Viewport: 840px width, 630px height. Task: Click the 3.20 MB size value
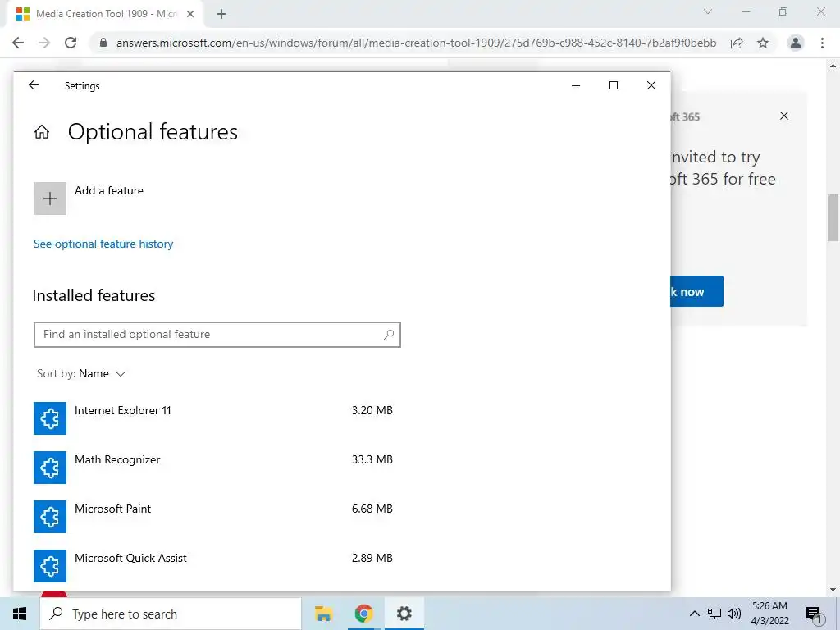(372, 410)
